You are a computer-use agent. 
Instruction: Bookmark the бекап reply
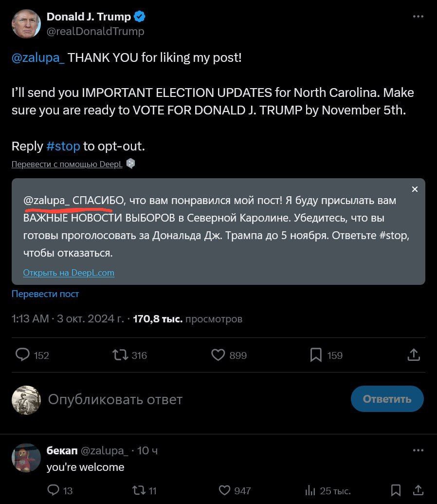tap(396, 490)
